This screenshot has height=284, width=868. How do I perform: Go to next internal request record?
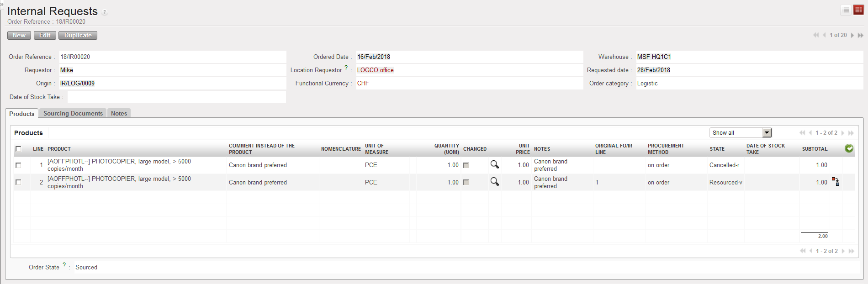[852, 35]
